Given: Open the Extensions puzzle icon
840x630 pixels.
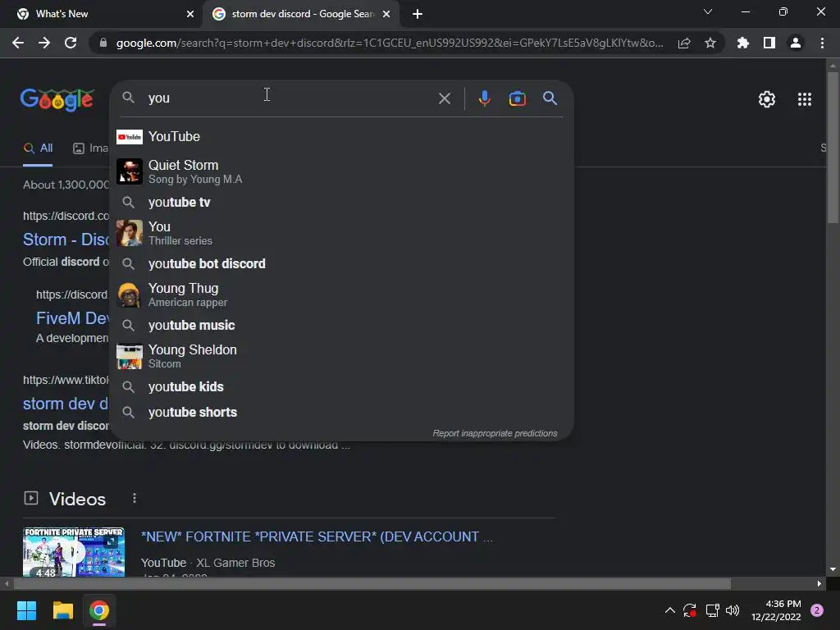Looking at the screenshot, I should [743, 43].
